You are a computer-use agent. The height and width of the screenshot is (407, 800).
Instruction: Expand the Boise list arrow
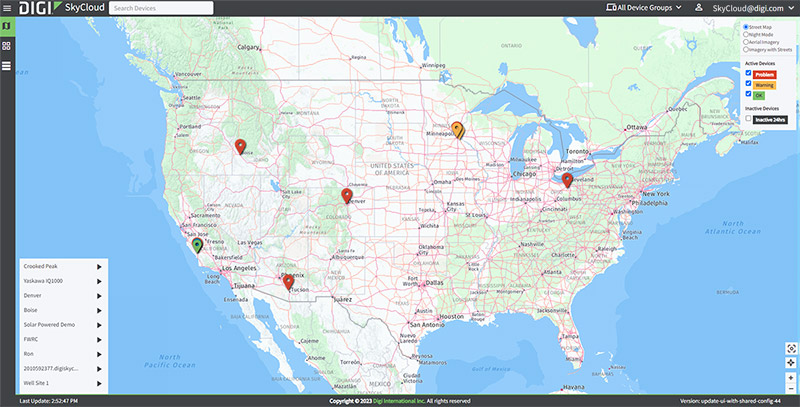99,310
